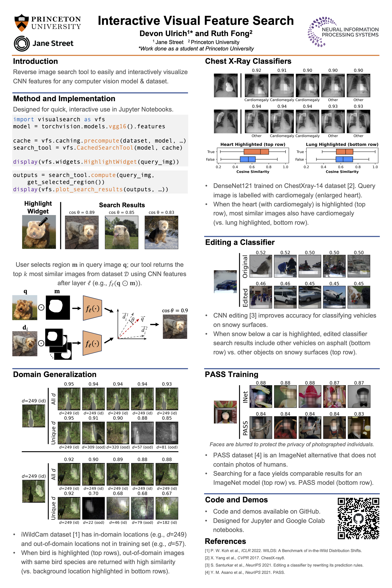Click the first chest X-ray query image
Image resolution: width=392 pixels, height=588 pixels.
pyautogui.click(x=225, y=86)
